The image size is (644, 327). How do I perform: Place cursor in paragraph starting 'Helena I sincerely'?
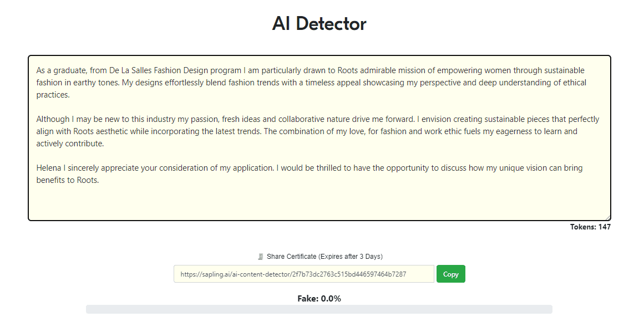(310, 174)
